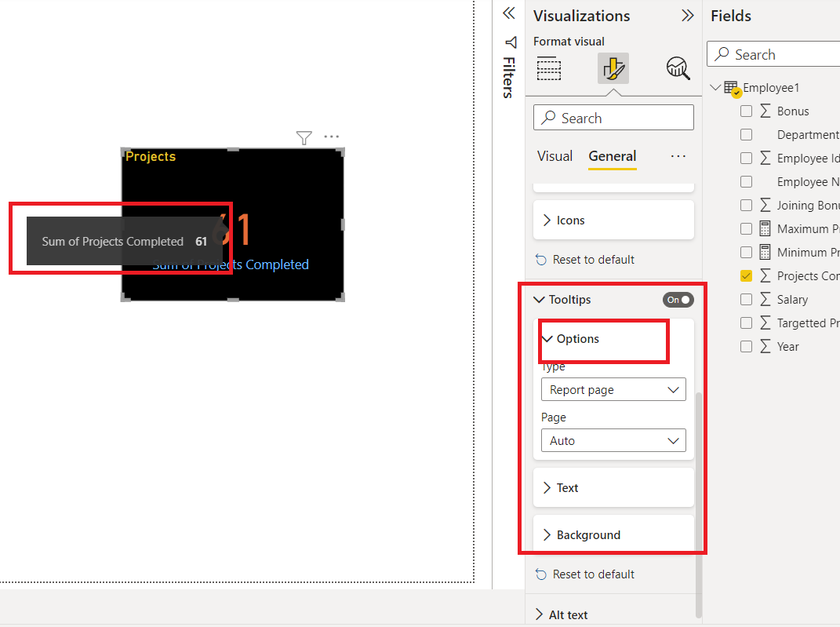
Task: Check the Employee Id field checkbox
Action: pyautogui.click(x=746, y=158)
